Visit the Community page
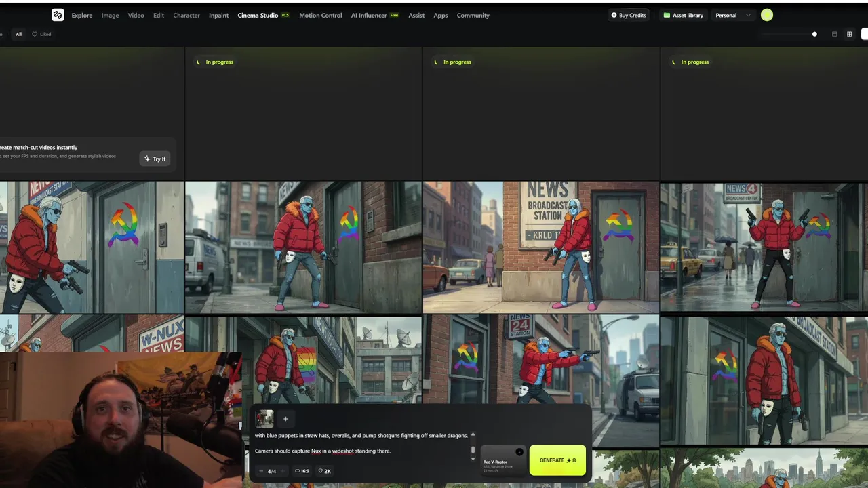This screenshot has width=868, height=488. pos(473,15)
